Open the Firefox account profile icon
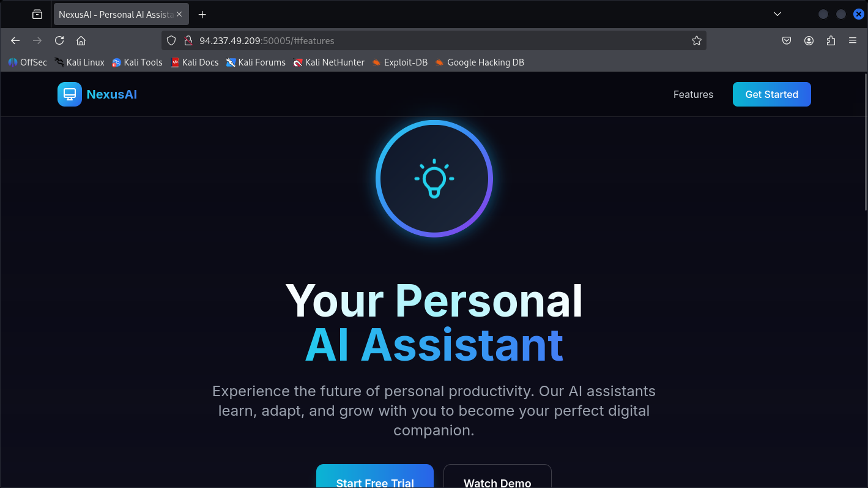This screenshot has height=488, width=868. point(809,40)
